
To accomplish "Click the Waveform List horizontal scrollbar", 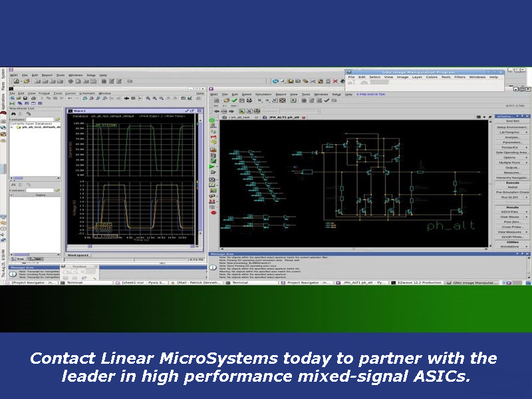I will 35,178.
